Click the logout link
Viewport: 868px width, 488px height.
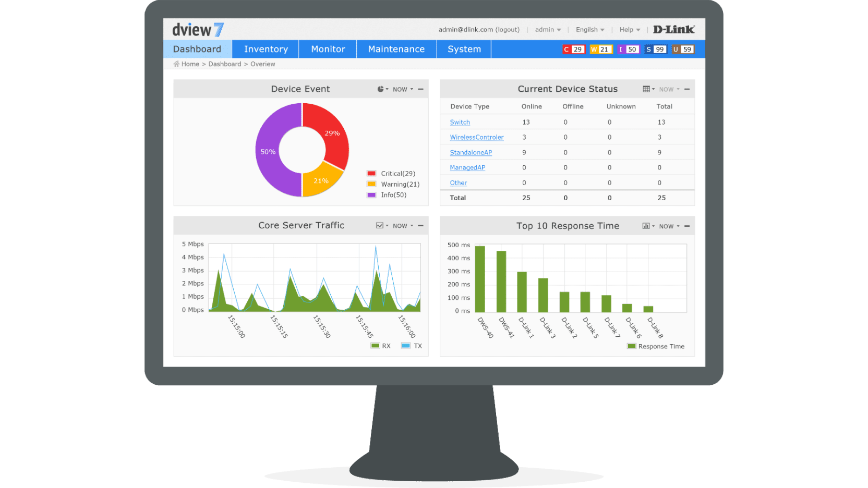507,29
